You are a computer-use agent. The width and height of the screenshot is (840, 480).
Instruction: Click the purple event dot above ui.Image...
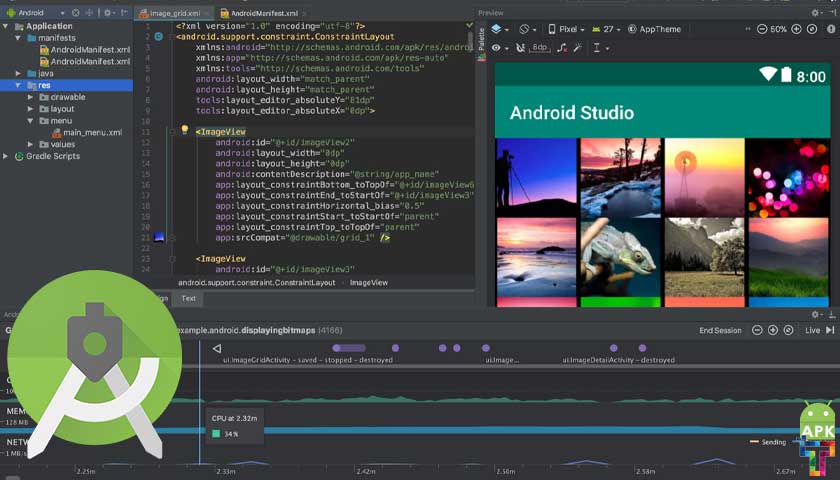click(485, 348)
